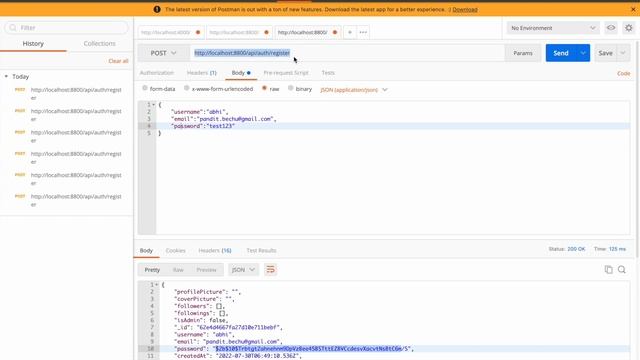
Task: Open the request Body tab
Action: 241,73
